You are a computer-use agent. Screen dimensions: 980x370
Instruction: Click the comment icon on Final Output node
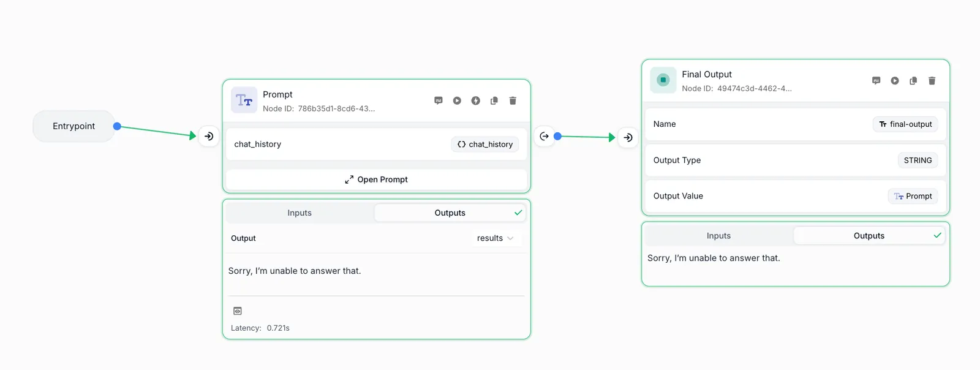pos(876,81)
